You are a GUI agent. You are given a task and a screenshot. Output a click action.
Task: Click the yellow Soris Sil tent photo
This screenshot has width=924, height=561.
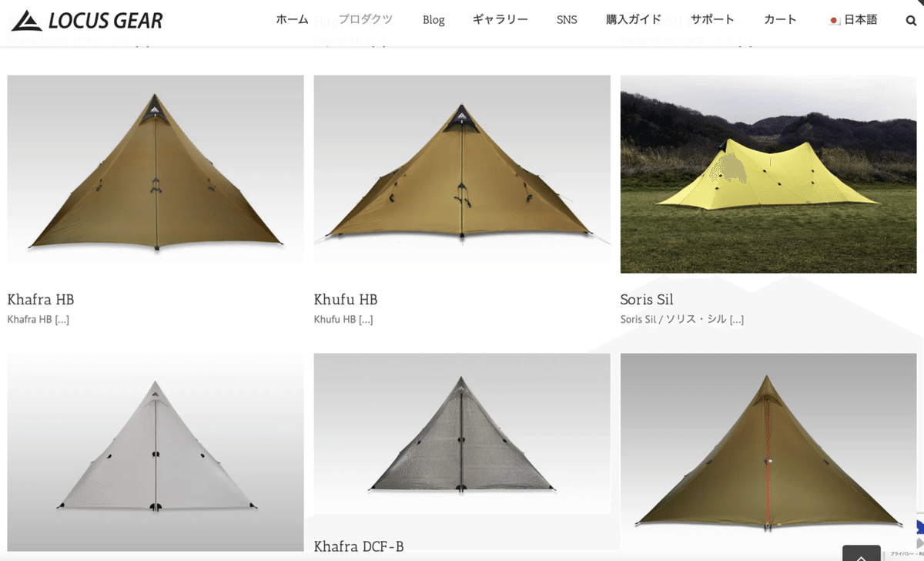tap(768, 174)
